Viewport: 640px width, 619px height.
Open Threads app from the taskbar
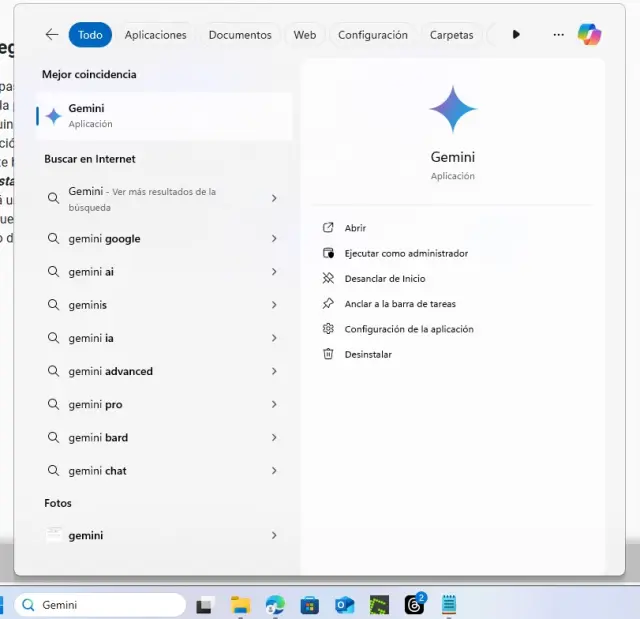[x=414, y=605]
